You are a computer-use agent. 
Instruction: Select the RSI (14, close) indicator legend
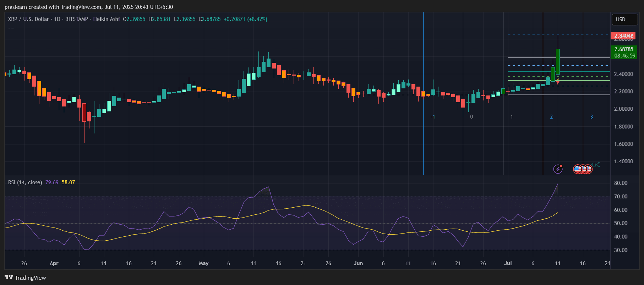coord(25,182)
